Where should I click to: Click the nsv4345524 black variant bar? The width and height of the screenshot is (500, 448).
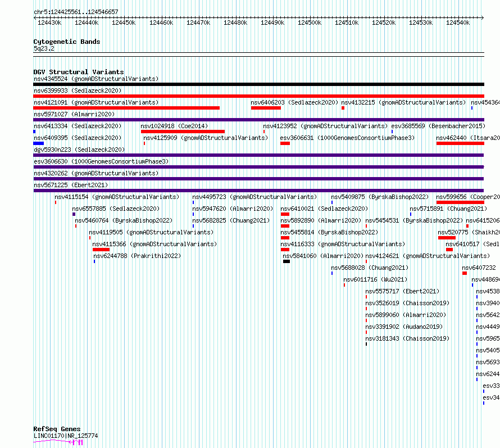(x=258, y=84)
